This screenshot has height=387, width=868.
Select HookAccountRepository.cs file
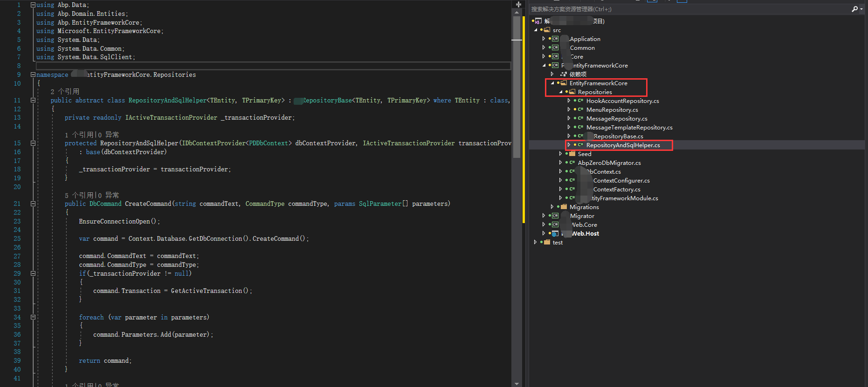coord(622,101)
